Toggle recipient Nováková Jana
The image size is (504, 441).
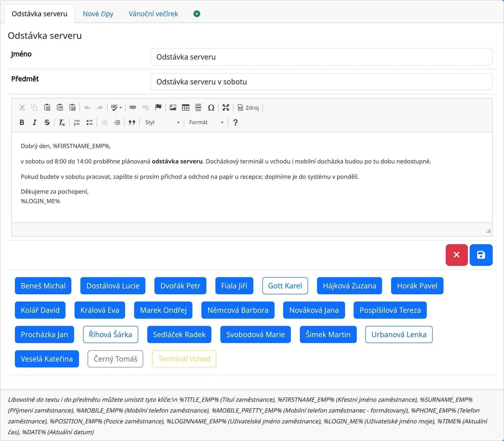click(314, 310)
